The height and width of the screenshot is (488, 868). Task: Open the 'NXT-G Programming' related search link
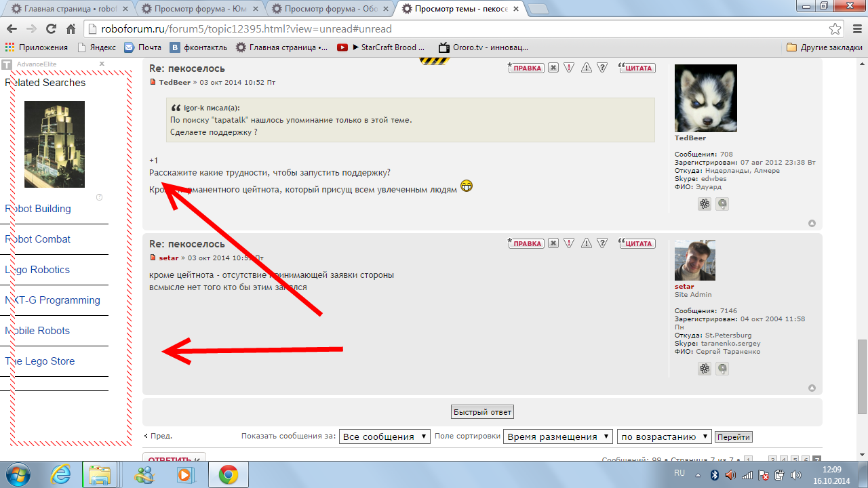(53, 300)
